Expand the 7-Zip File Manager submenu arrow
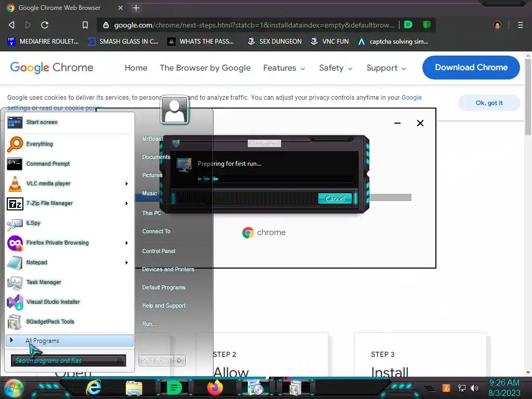Screen dimensions: 532x399 pos(127,203)
